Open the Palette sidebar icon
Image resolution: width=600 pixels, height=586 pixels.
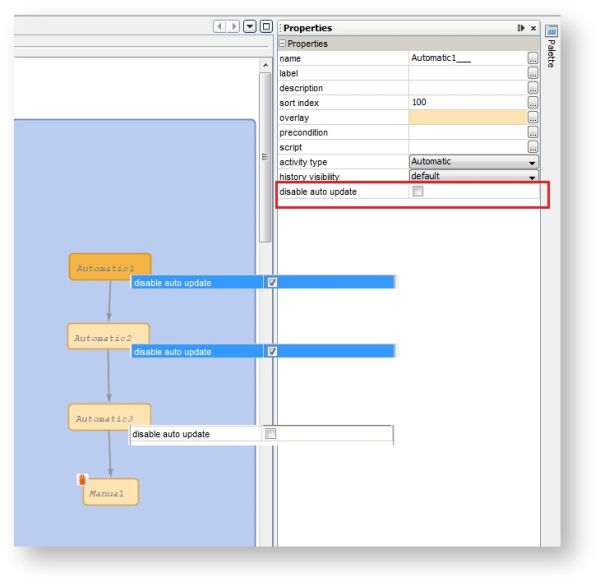[551, 32]
